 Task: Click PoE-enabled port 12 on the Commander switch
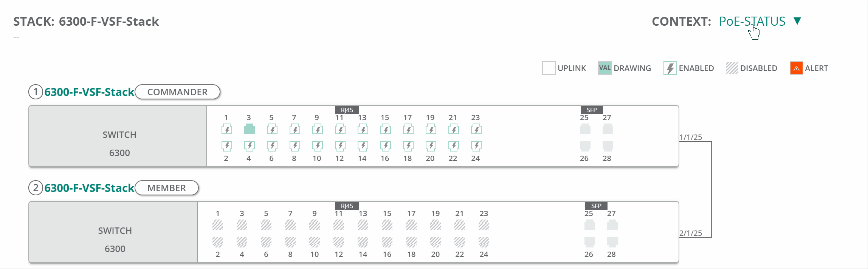click(x=340, y=145)
